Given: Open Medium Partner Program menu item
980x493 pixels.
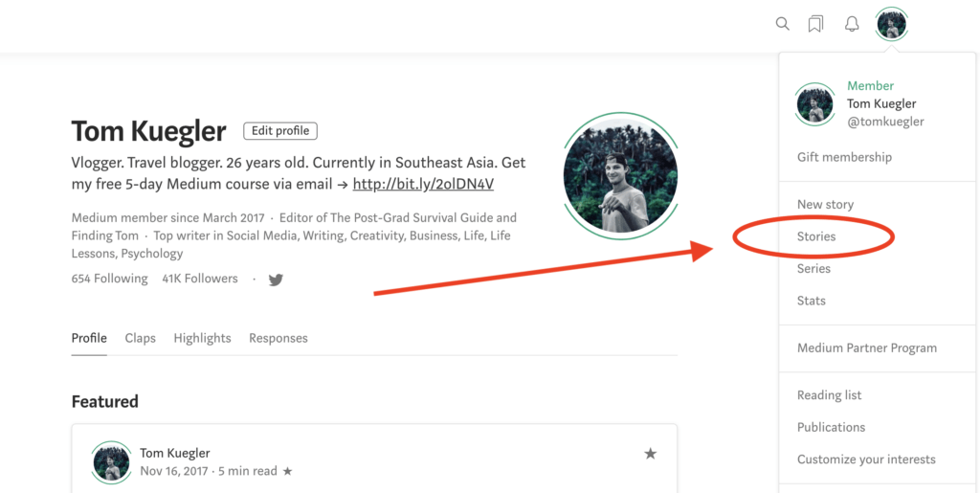Looking at the screenshot, I should [866, 348].
